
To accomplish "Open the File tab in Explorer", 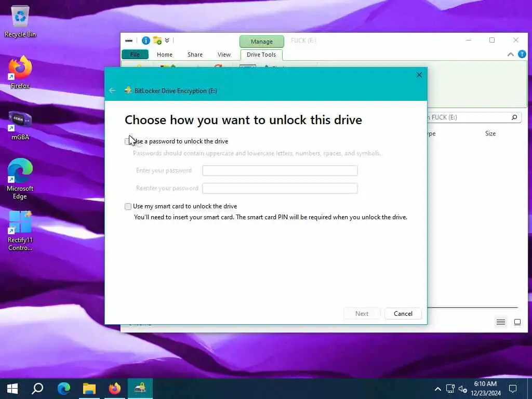I will 135,54.
